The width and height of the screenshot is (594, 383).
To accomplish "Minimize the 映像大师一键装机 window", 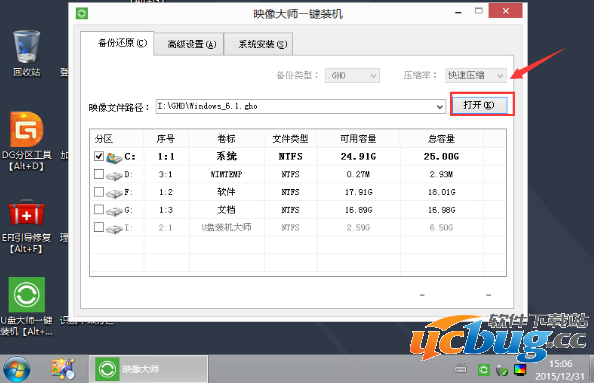I will (x=458, y=13).
